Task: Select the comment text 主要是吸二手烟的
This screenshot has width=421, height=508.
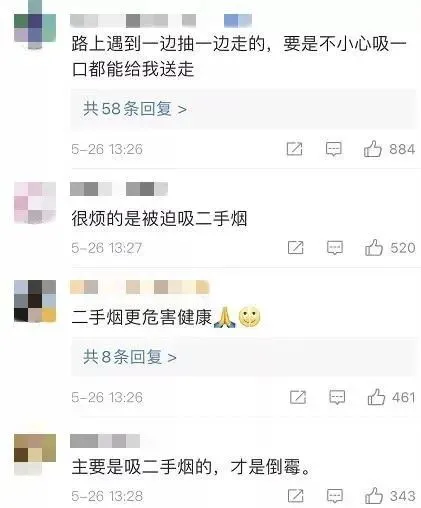Action: point(142,466)
